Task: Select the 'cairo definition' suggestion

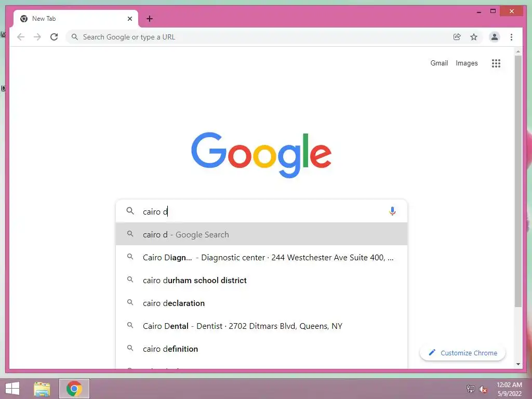Action: pyautogui.click(x=261, y=349)
